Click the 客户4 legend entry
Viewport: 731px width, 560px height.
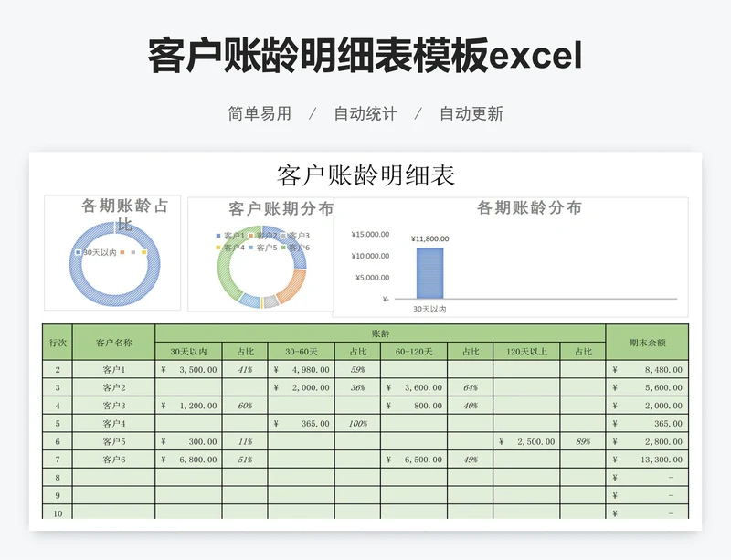230,248
